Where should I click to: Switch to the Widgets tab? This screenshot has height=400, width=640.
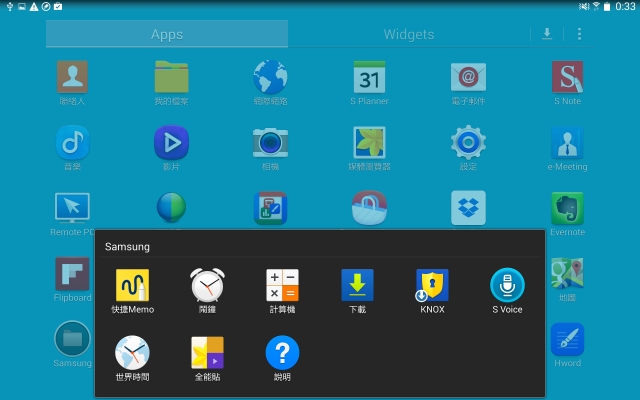[409, 34]
